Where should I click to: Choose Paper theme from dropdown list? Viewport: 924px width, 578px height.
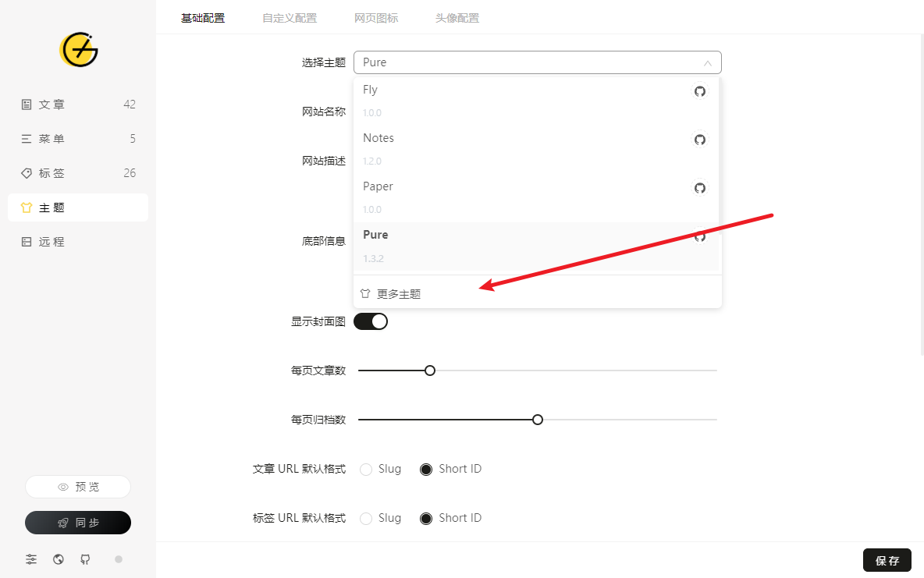tap(378, 186)
